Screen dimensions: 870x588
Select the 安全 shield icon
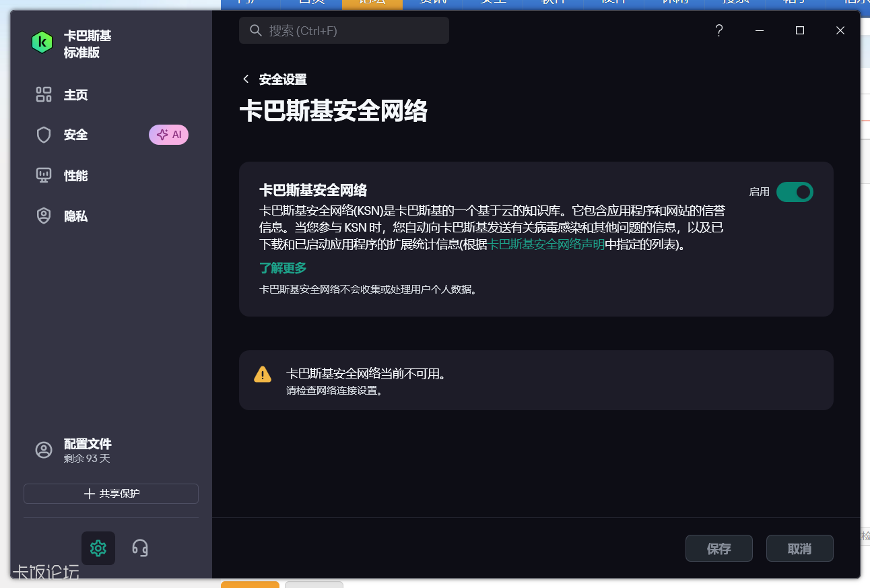click(44, 135)
